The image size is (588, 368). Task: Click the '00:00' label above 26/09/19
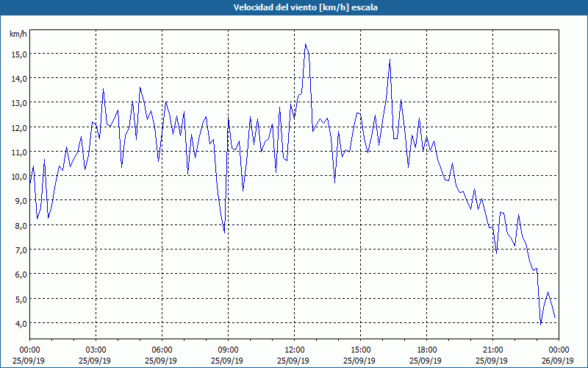click(559, 350)
